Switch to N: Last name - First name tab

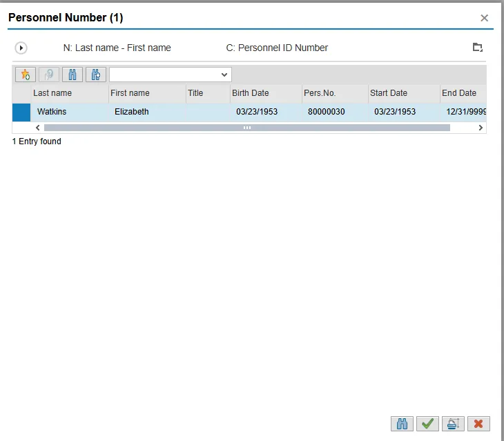tap(117, 48)
